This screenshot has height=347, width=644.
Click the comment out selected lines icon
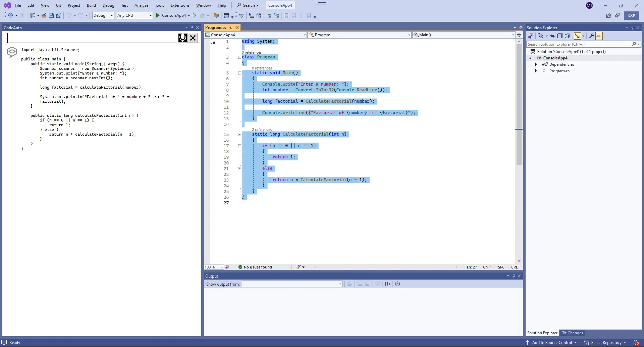click(269, 15)
